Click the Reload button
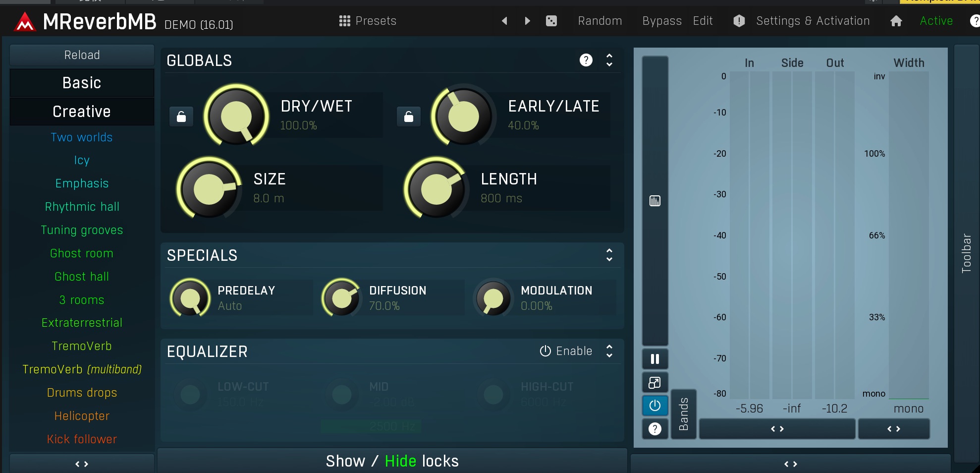980x473 pixels. [x=82, y=55]
